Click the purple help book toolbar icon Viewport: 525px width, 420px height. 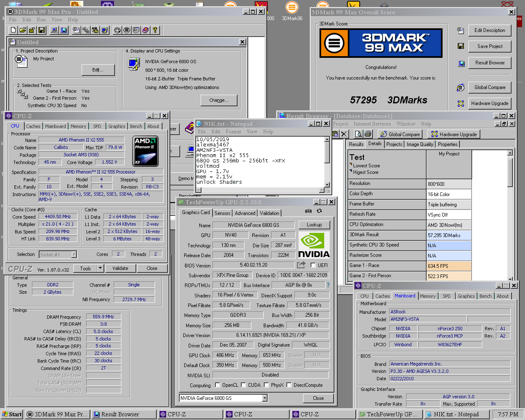(x=146, y=30)
